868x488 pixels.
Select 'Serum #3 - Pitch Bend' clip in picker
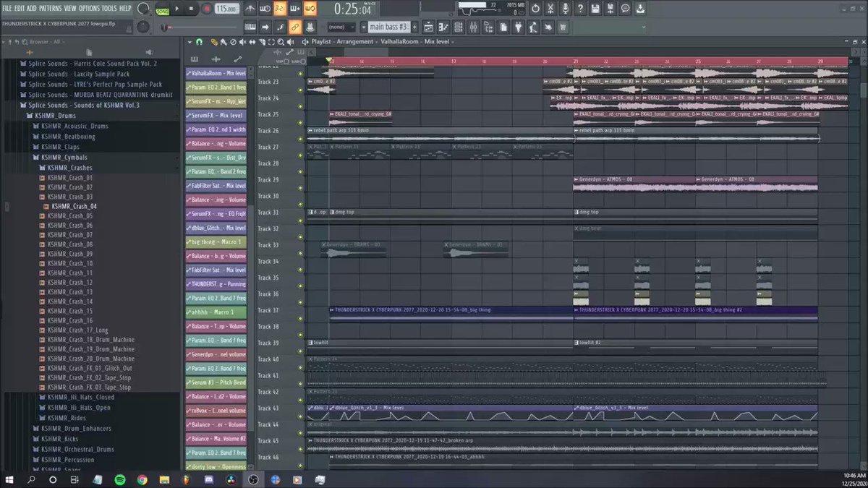click(216, 382)
